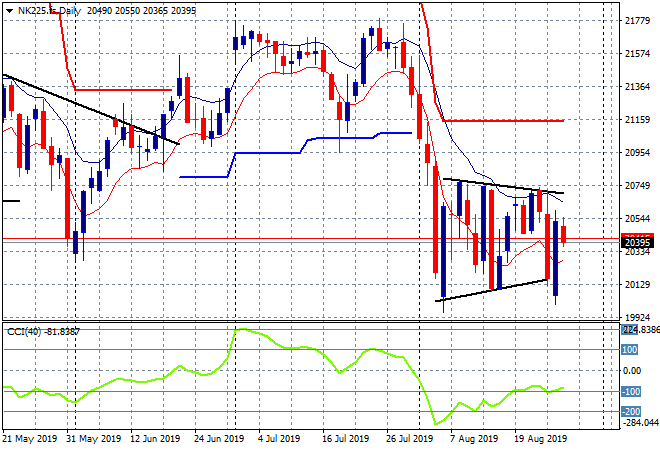Image resolution: width=660 pixels, height=450 pixels.
Task: Click the last red candlestick on the chart
Action: (x=564, y=234)
